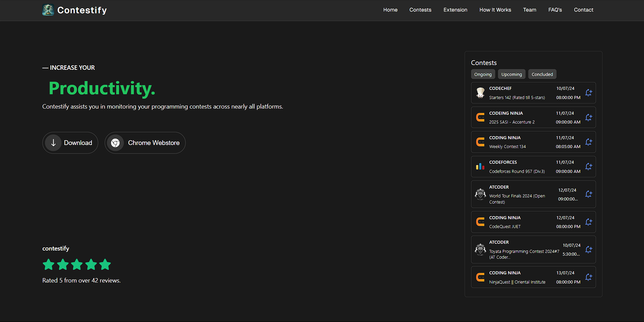Select the Ongoing contests filter

483,74
